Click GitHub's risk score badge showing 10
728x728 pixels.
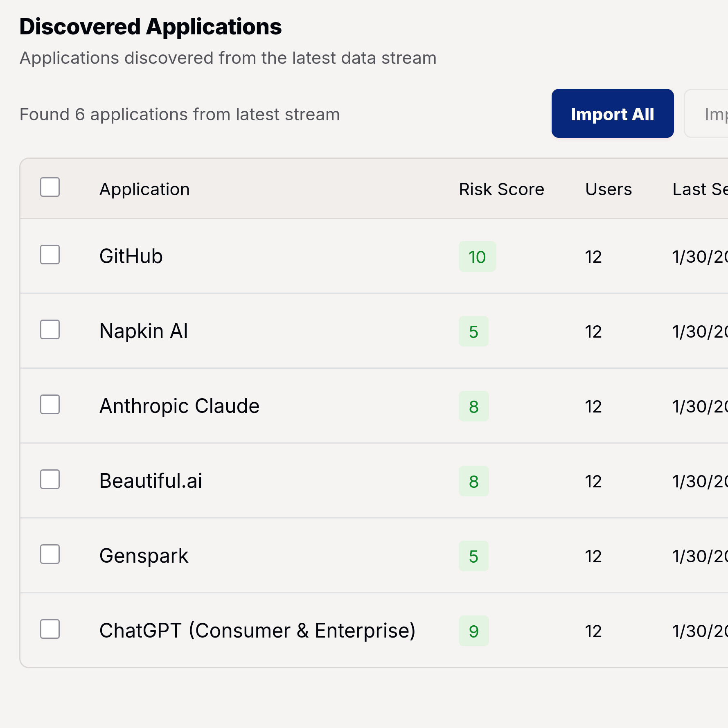coord(477,257)
